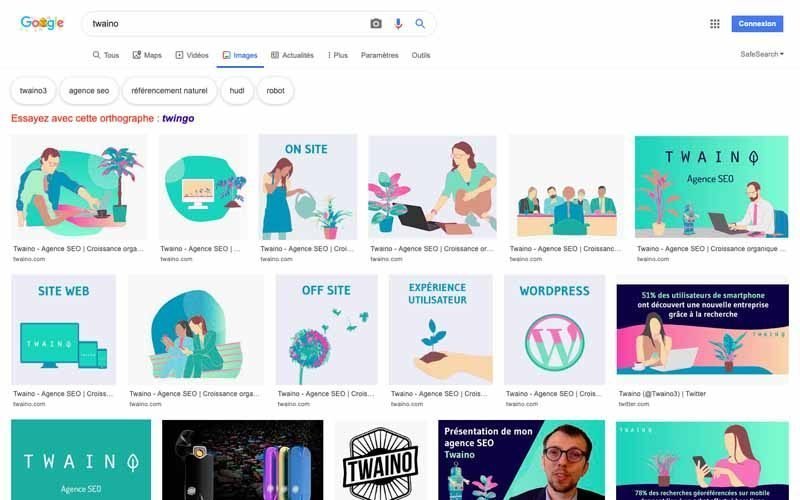This screenshot has width=800, height=500.
Task: Select the référencement naturel chip
Action: pyautogui.click(x=169, y=91)
